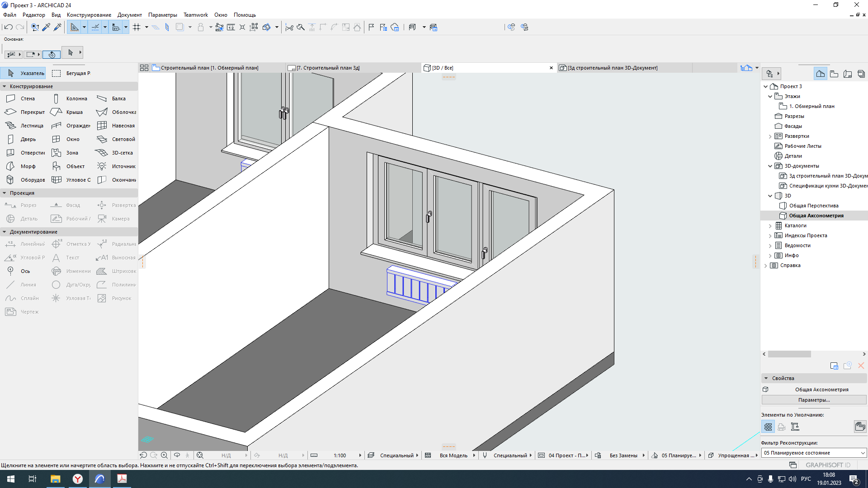
Task: Switch to Строительный план tab
Action: tap(208, 67)
